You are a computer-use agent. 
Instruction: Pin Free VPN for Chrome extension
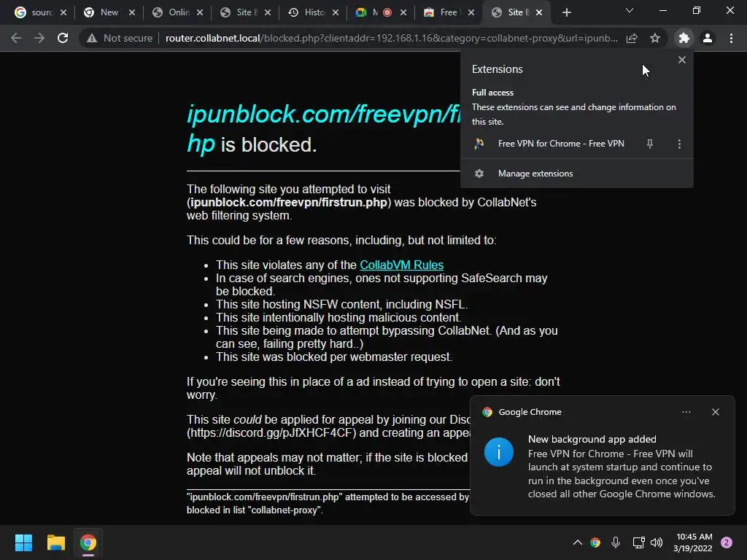[650, 144]
